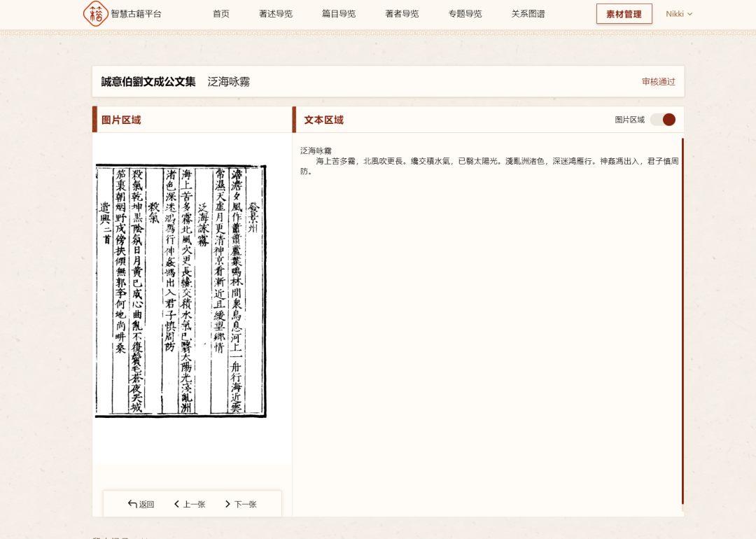Open the 专题导览 menu item
This screenshot has height=539, width=756.
coord(465,14)
